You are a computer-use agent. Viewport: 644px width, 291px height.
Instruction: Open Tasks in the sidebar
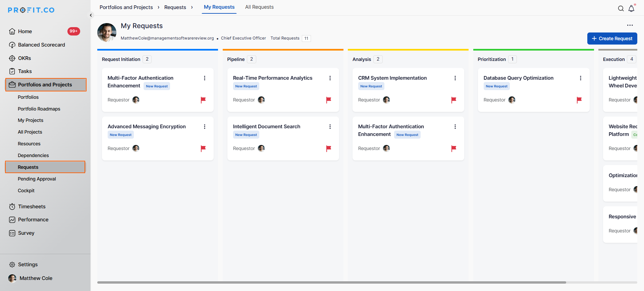25,71
